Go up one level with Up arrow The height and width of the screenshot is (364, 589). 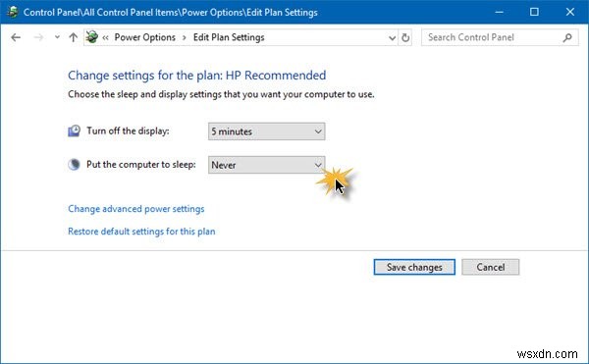point(74,37)
